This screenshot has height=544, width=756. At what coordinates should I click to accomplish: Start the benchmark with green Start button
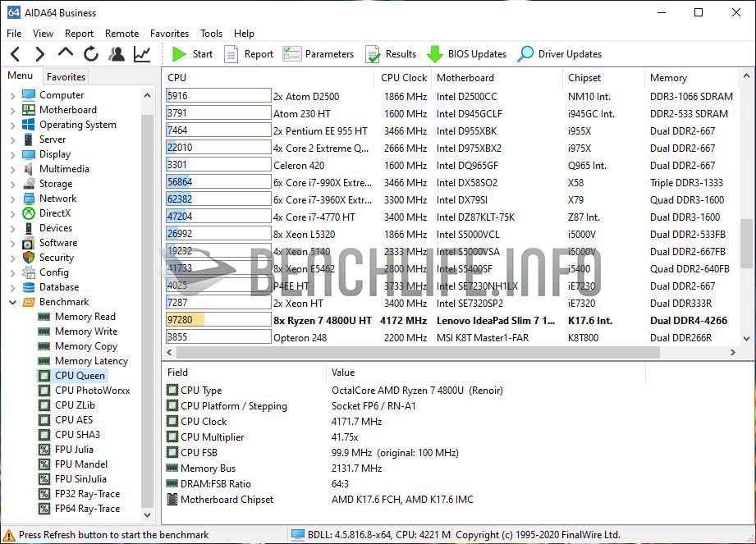click(x=192, y=54)
